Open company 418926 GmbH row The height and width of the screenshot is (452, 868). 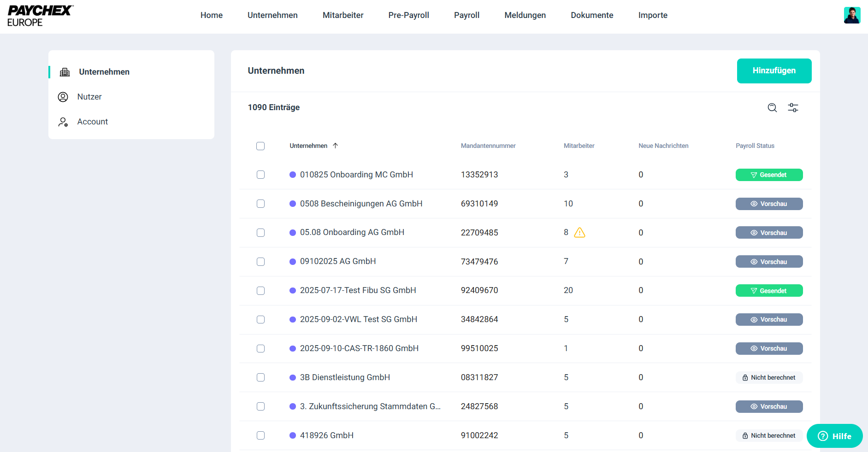[x=326, y=435]
